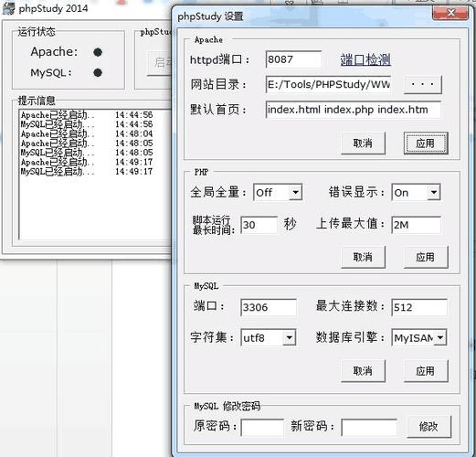Click the MySQL: label in 运行状态
The height and width of the screenshot is (457, 476).
pos(51,73)
